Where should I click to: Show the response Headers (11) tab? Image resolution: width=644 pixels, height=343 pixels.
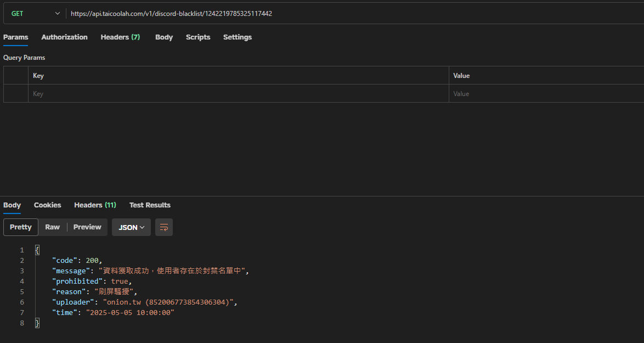point(95,205)
